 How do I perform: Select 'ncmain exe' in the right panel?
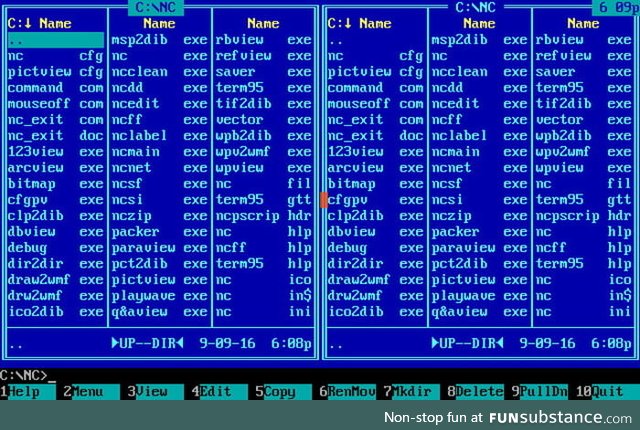480,152
